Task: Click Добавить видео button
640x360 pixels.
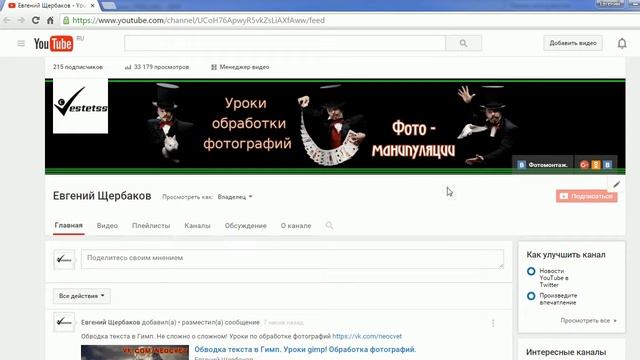Action: pyautogui.click(x=573, y=43)
